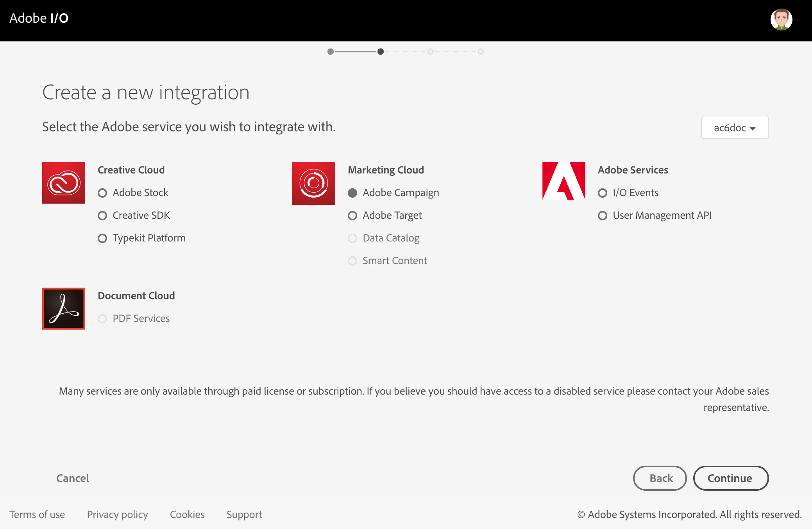Image resolution: width=812 pixels, height=529 pixels.
Task: Click the Creative Cloud logo icon
Action: [64, 183]
